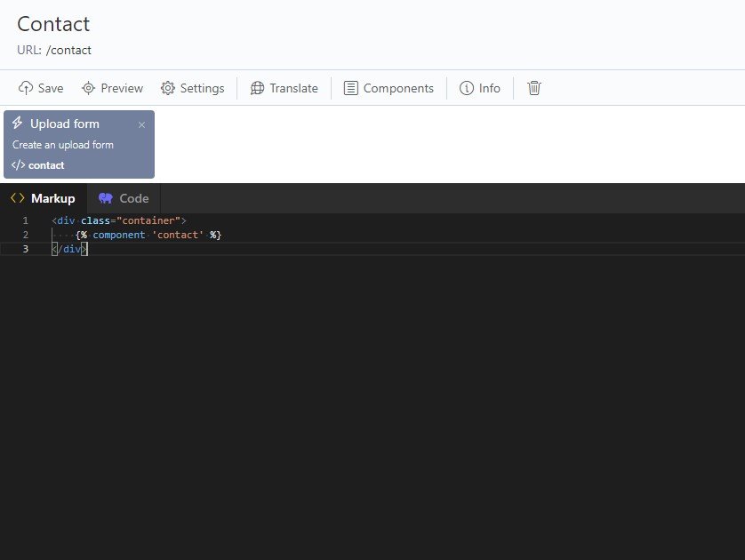
Task: Close the Upload form component card
Action: click(x=141, y=125)
